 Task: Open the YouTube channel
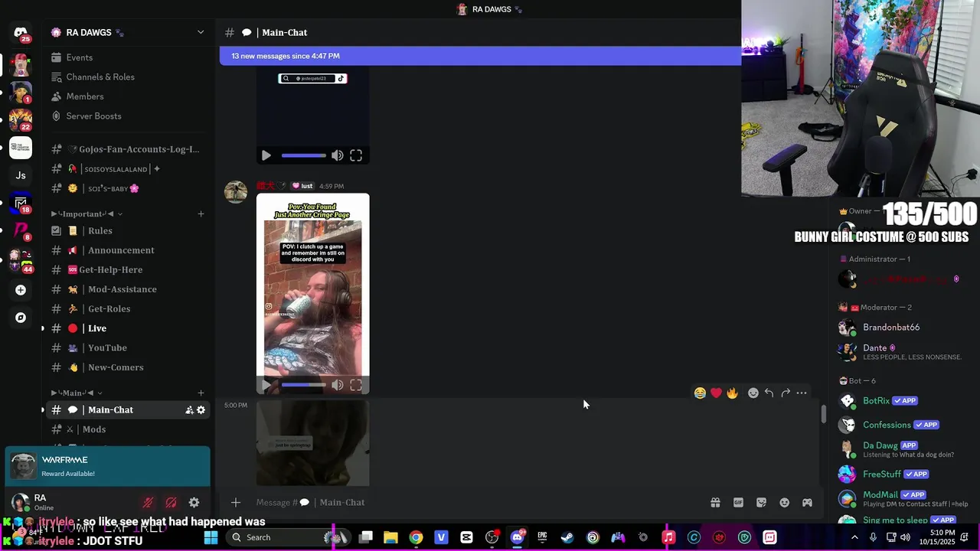pos(127,348)
